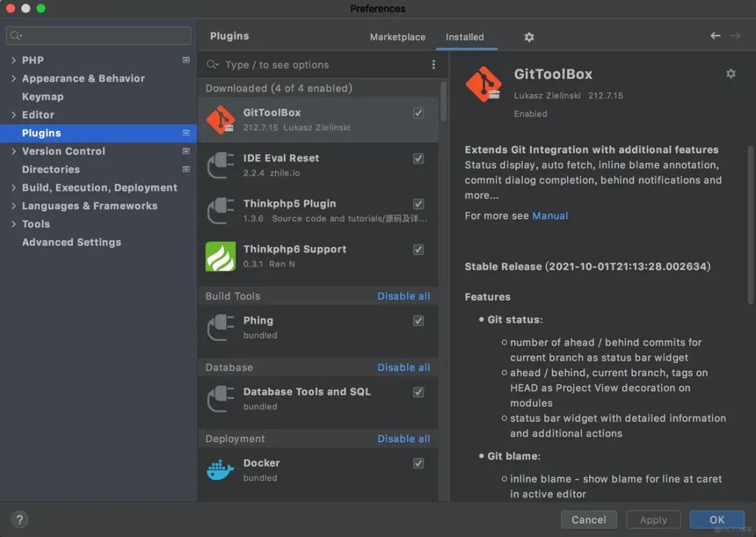This screenshot has width=756, height=537.
Task: Click Disable all for Database
Action: (404, 368)
